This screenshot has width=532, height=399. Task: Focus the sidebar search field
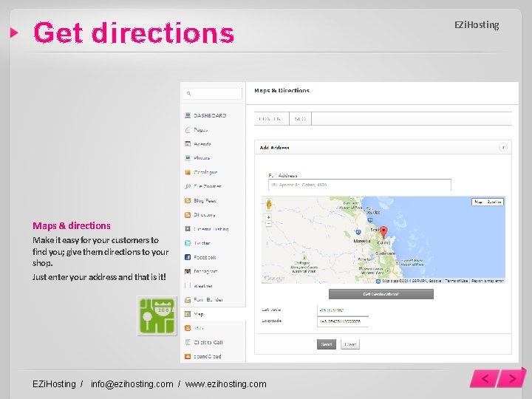pos(213,93)
